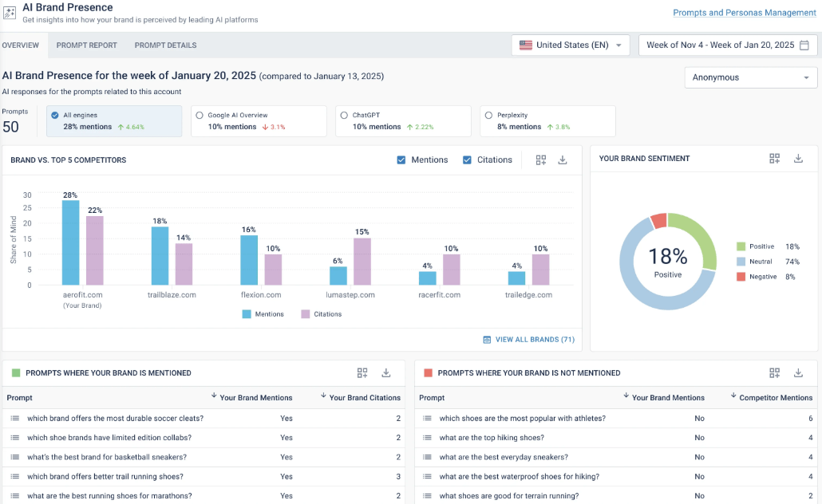Add Prompts Where Brand Not Mentioned widget to dashboard
The image size is (822, 504).
(x=774, y=372)
